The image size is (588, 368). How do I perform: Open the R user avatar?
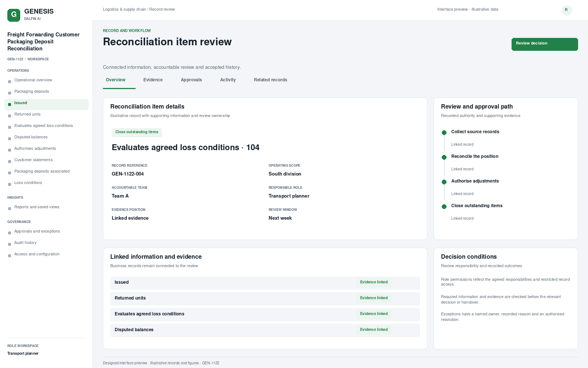[x=566, y=10]
